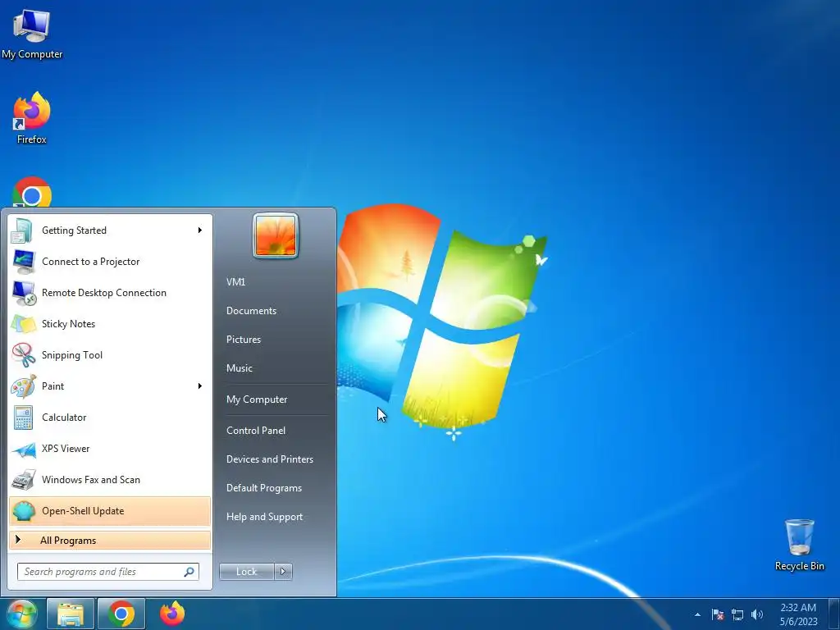840x630 pixels.
Task: Launch Remote Desktop Connection icon
Action: 23,293
